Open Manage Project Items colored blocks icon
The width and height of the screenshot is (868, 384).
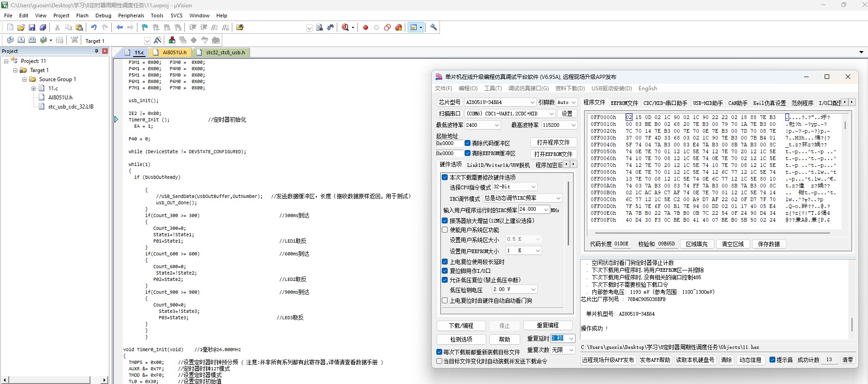(x=172, y=40)
